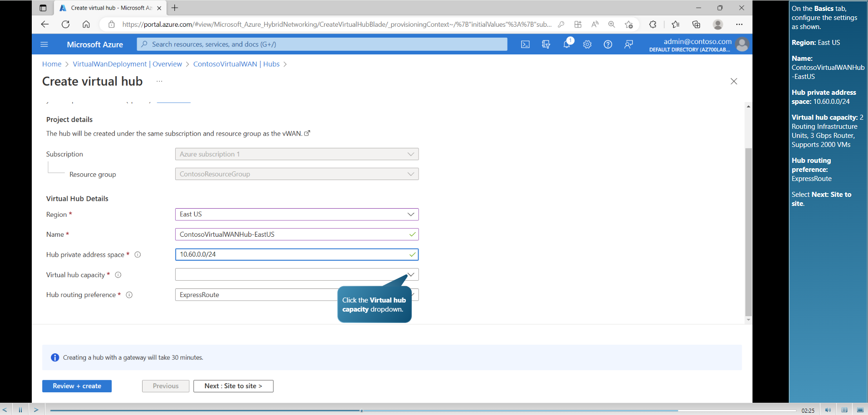Click the zoom magnifier icon in address bar
868x415 pixels.
coord(612,24)
